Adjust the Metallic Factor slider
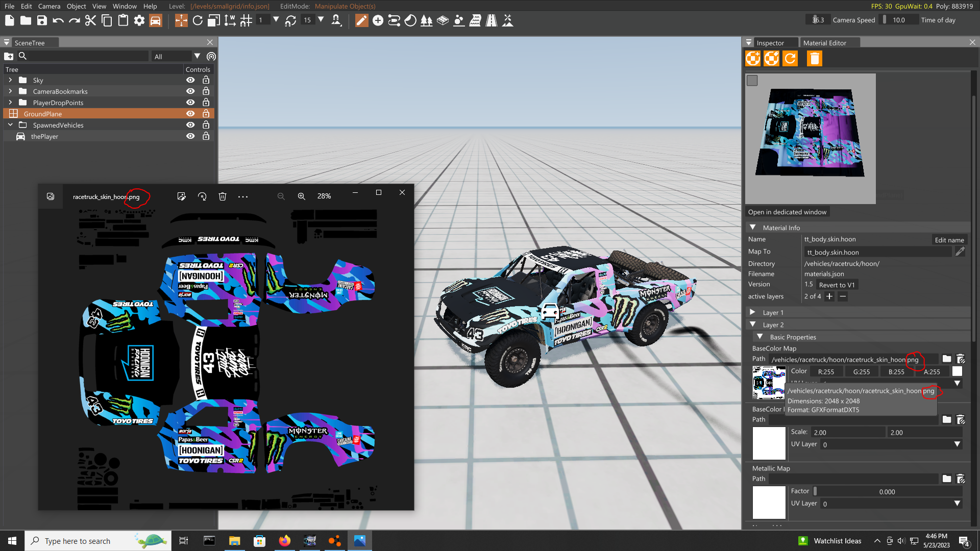Image resolution: width=980 pixels, height=551 pixels. pos(888,491)
